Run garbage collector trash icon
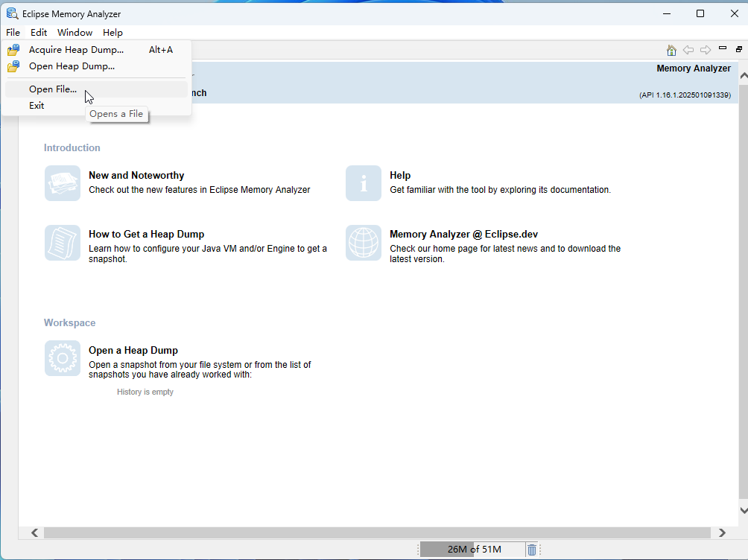 point(531,550)
